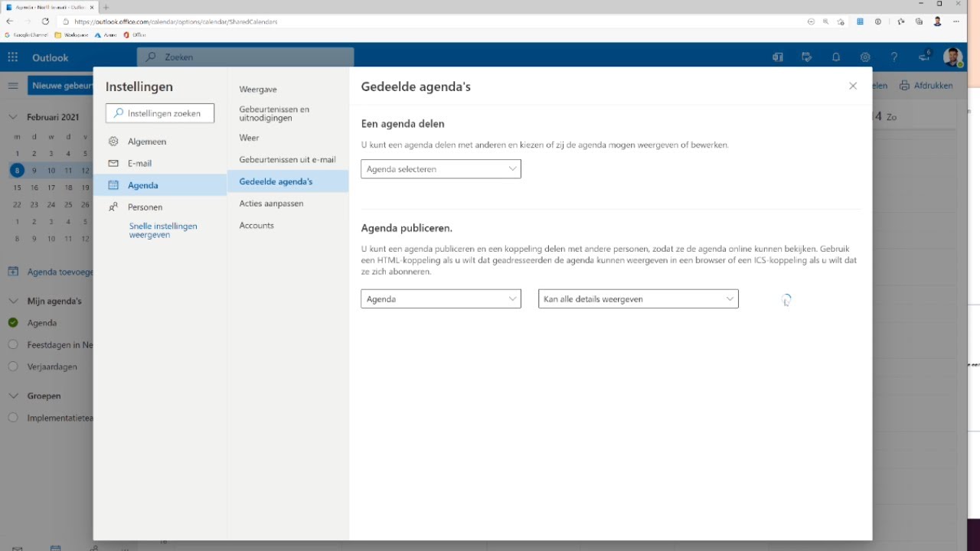The width and height of the screenshot is (980, 551).
Task: Expand Kan alle details weergeven dropdown
Action: (639, 299)
